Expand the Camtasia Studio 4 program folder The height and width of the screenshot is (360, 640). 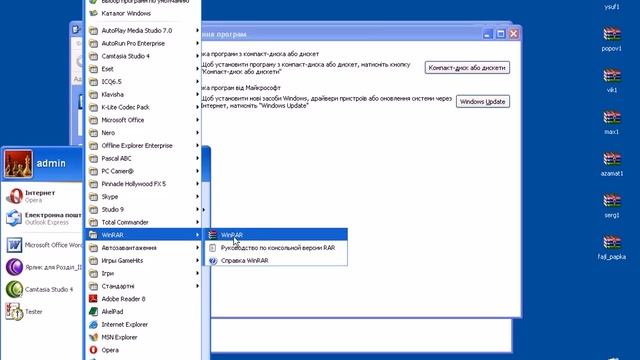(144, 56)
